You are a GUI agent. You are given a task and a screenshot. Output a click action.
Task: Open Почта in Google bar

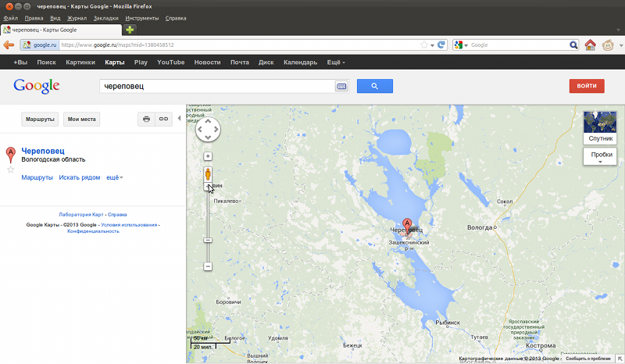click(240, 62)
